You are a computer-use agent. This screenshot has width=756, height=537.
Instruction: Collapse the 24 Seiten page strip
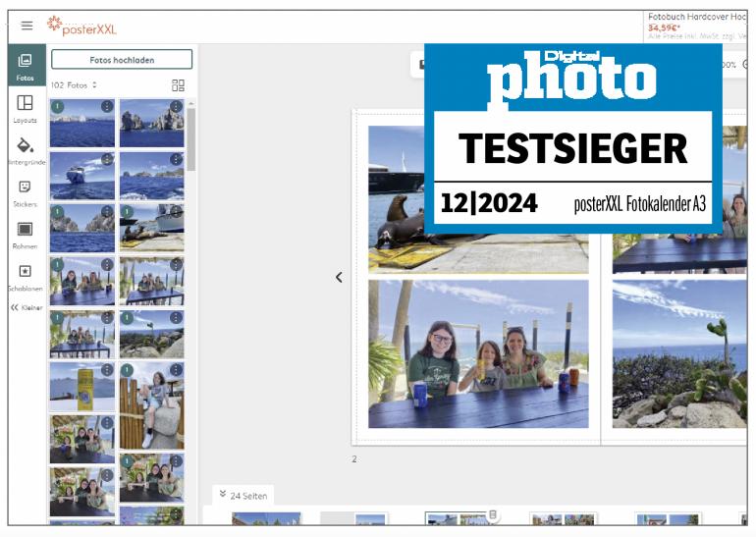(x=243, y=496)
